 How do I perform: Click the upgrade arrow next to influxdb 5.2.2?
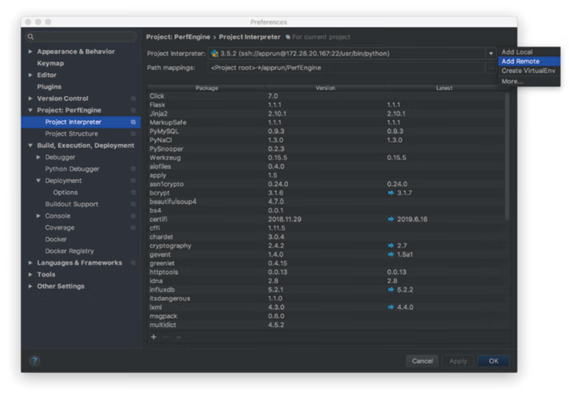point(391,290)
